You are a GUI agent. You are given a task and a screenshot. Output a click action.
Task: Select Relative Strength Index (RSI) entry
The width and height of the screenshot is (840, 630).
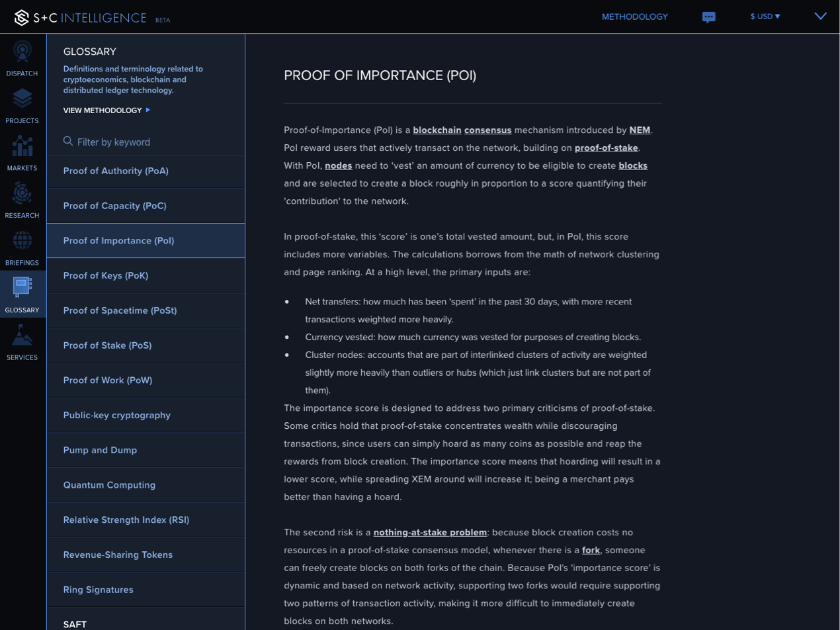146,520
